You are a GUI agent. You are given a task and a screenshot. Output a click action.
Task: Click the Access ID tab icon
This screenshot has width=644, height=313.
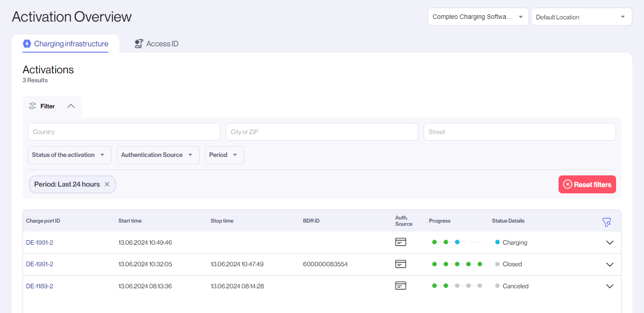(139, 44)
